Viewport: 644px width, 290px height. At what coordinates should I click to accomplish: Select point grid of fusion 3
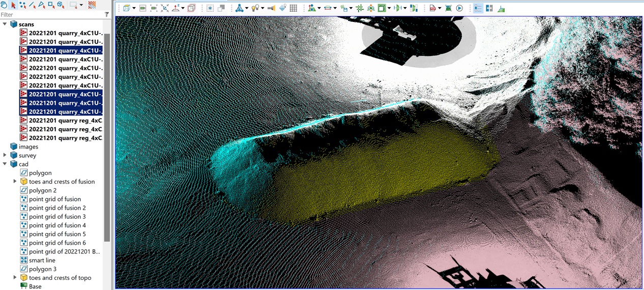click(x=57, y=216)
